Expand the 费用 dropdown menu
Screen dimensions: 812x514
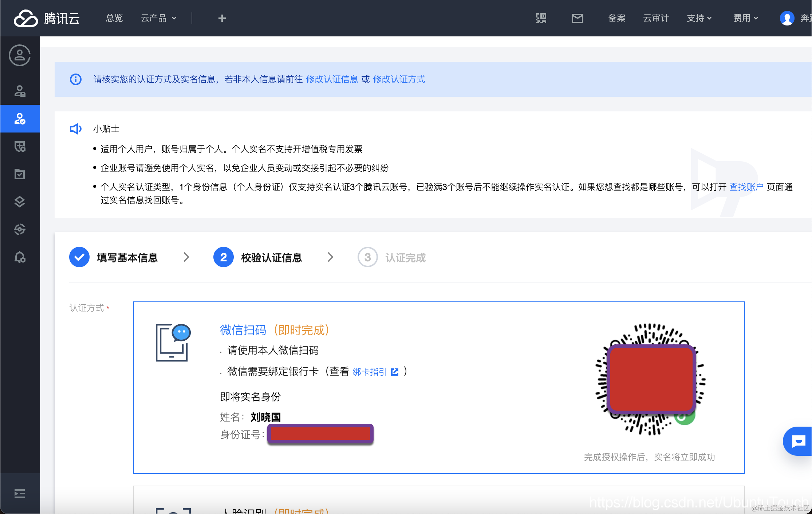[x=745, y=18]
